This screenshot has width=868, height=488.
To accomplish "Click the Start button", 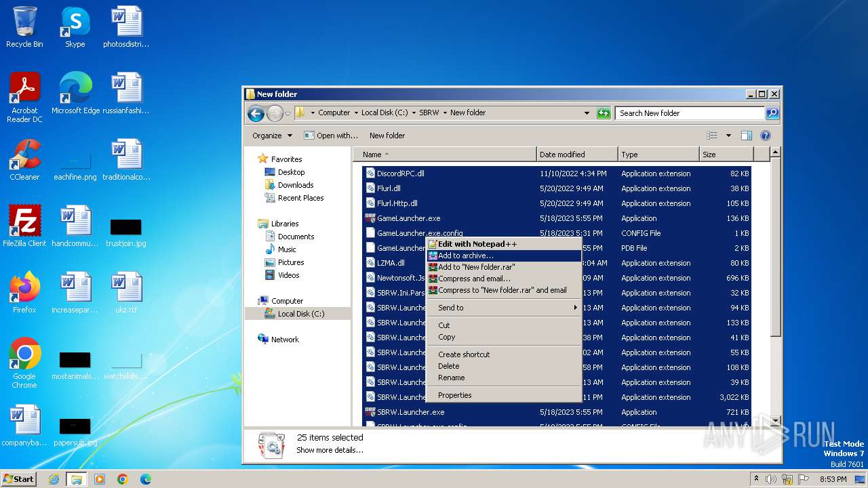I will click(x=19, y=479).
